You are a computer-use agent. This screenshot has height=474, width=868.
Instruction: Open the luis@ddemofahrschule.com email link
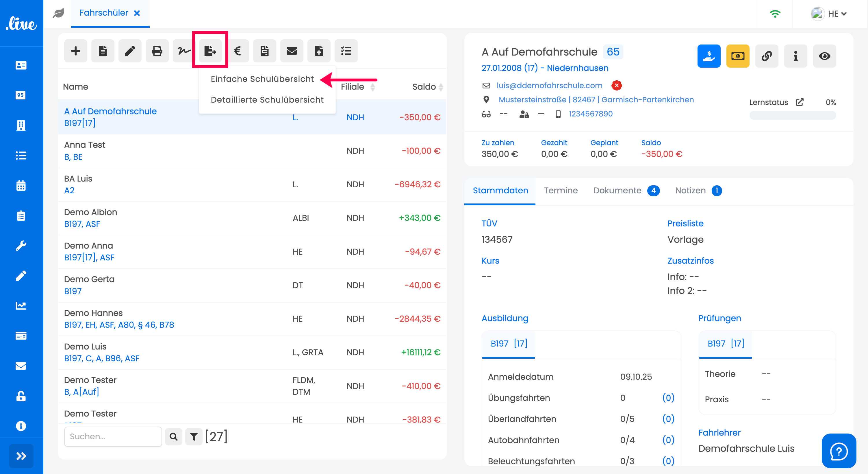click(x=549, y=85)
